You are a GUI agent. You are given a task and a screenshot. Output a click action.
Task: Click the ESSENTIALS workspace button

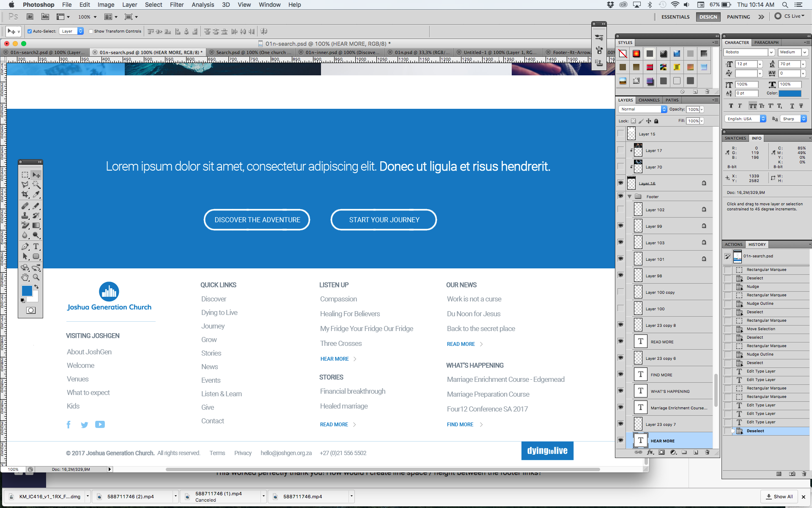675,17
